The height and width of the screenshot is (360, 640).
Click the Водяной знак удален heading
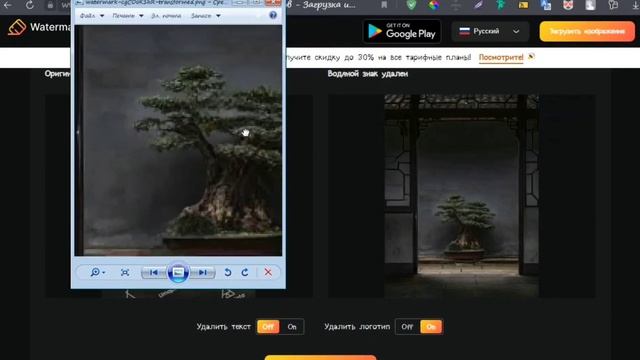tap(367, 74)
